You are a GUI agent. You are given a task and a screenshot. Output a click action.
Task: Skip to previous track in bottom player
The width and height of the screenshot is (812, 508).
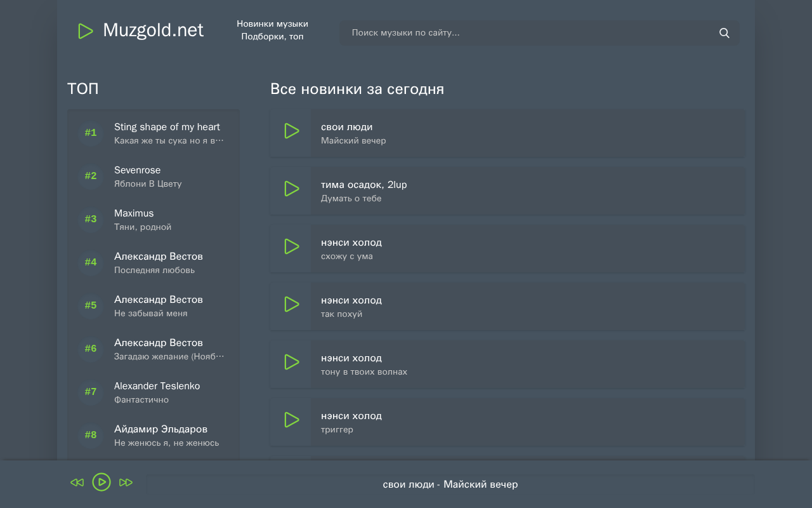tap(77, 483)
